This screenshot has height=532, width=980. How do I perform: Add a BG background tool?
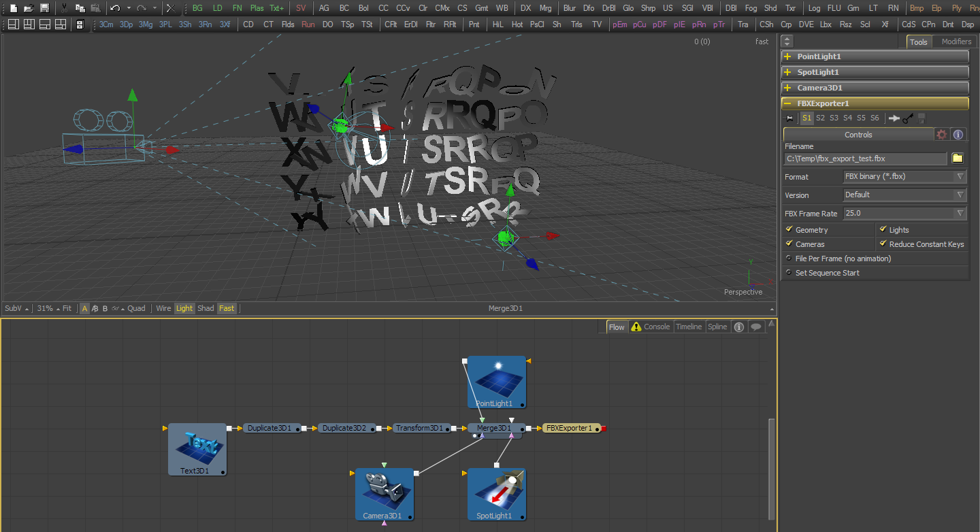pyautogui.click(x=197, y=8)
